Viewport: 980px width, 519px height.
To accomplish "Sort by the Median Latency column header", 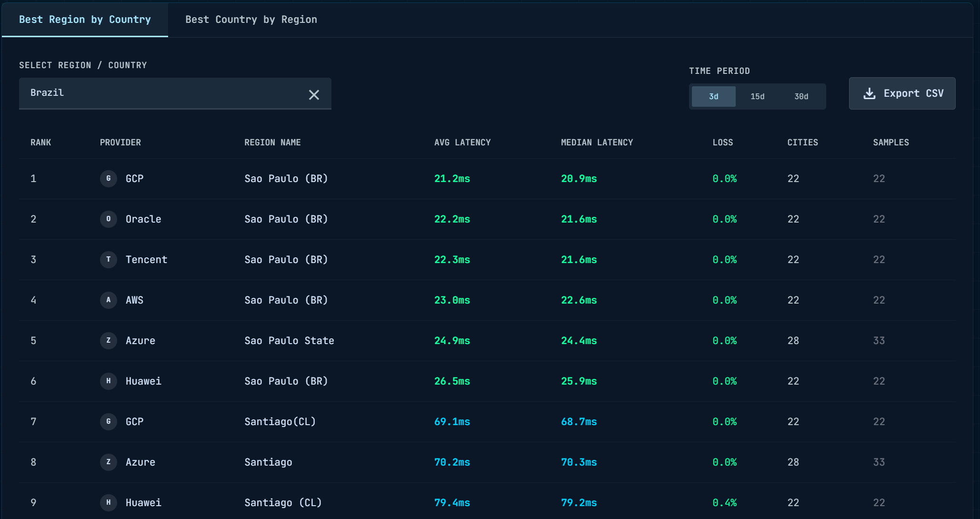I will (x=597, y=142).
